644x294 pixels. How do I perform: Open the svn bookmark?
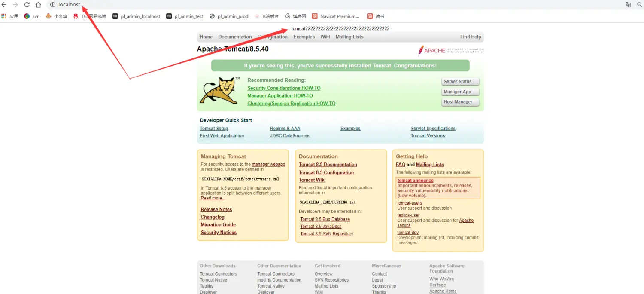(x=32, y=16)
